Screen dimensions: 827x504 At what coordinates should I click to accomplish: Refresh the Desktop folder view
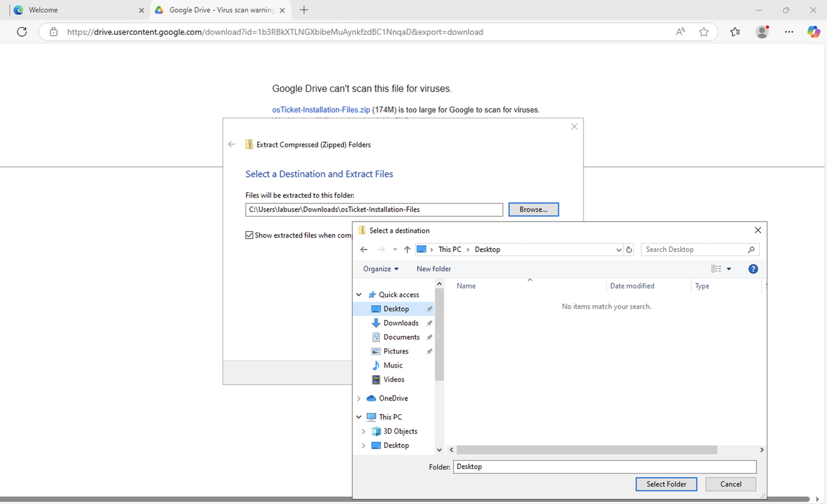tap(629, 249)
